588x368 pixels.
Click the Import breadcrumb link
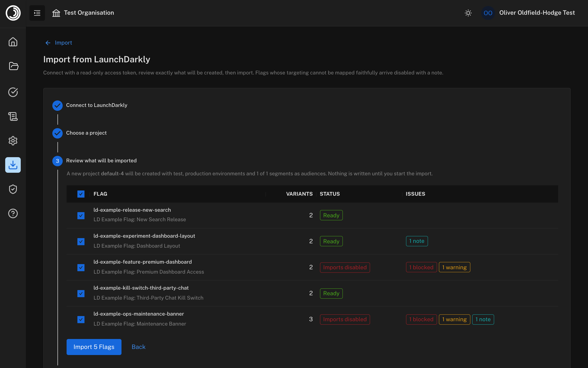point(63,43)
